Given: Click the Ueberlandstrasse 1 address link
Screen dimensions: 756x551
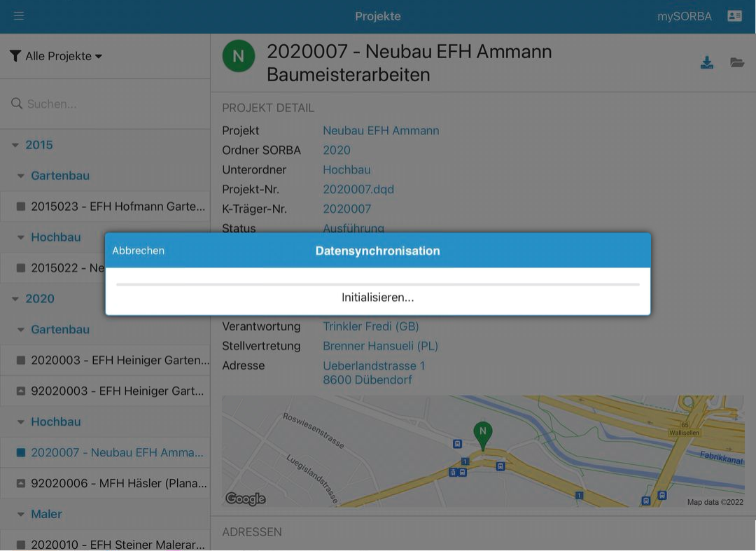Looking at the screenshot, I should point(374,365).
